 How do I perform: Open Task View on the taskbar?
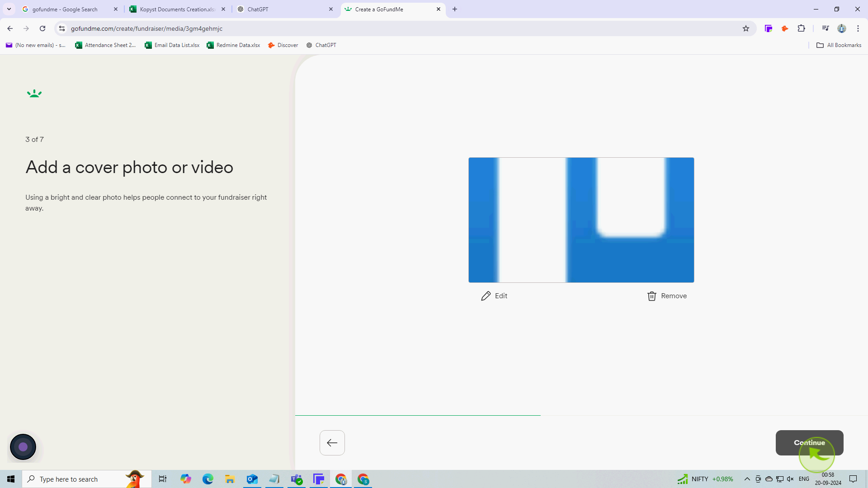pyautogui.click(x=163, y=479)
